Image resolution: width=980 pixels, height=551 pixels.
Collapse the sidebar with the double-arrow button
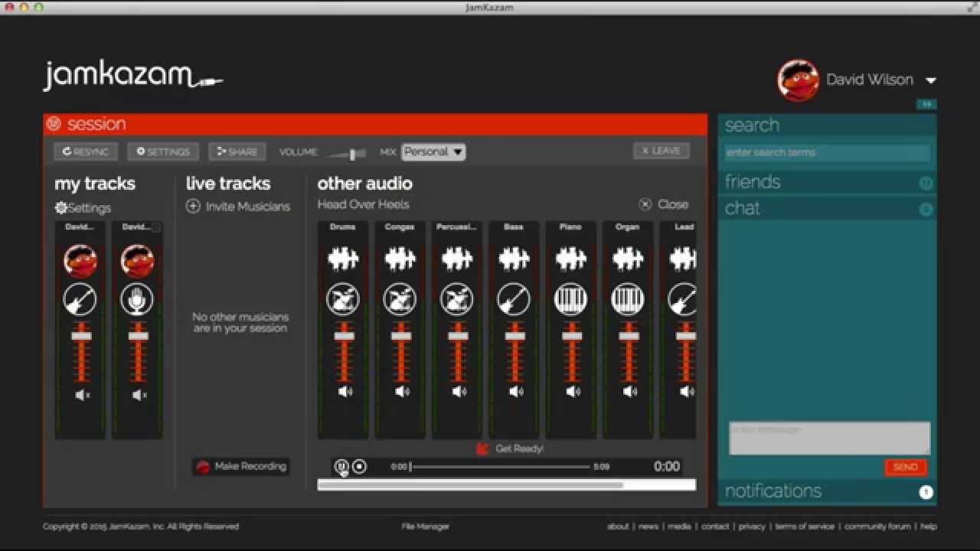coord(926,104)
